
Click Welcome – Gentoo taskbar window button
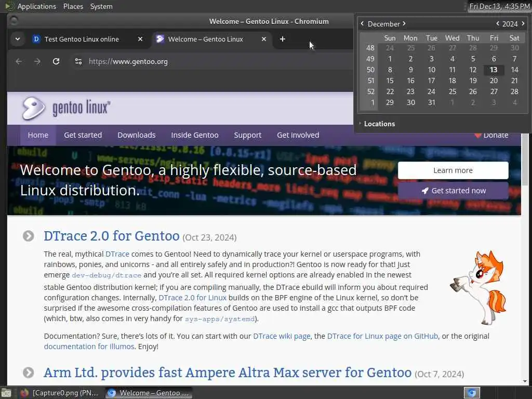coord(148,393)
